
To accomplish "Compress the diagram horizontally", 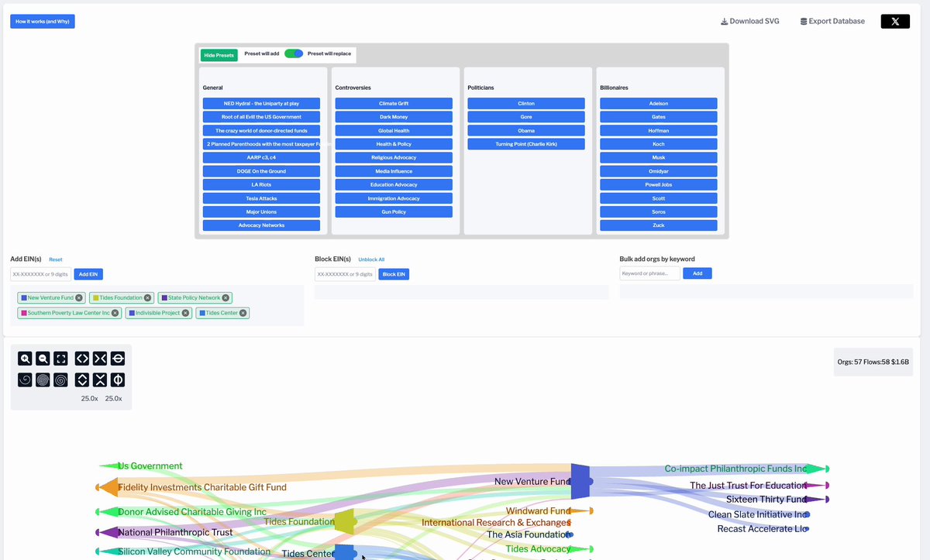I will pyautogui.click(x=100, y=359).
